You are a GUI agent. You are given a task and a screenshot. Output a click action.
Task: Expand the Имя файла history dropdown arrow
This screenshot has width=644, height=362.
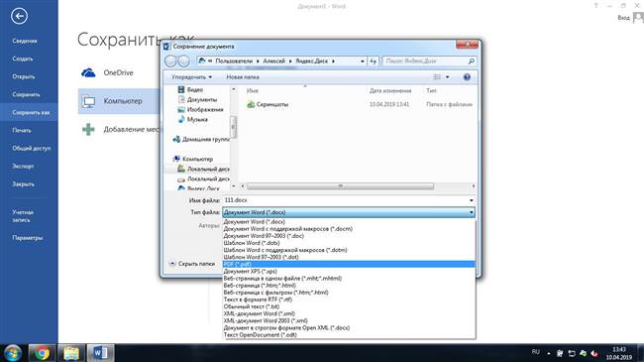point(471,200)
